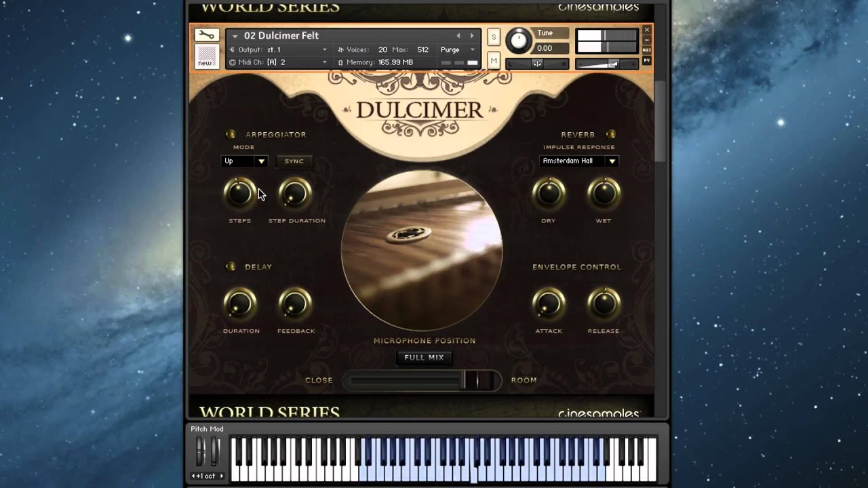Load next instrument with right arrow

click(472, 36)
